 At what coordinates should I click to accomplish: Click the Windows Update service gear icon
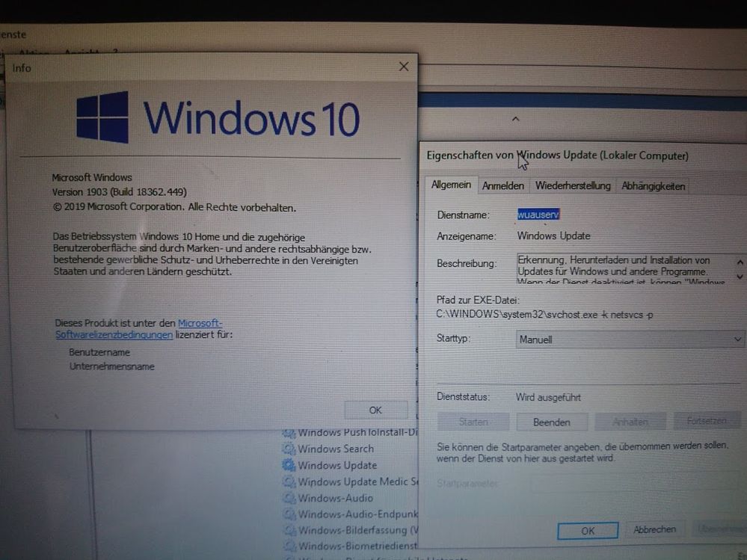tap(289, 465)
